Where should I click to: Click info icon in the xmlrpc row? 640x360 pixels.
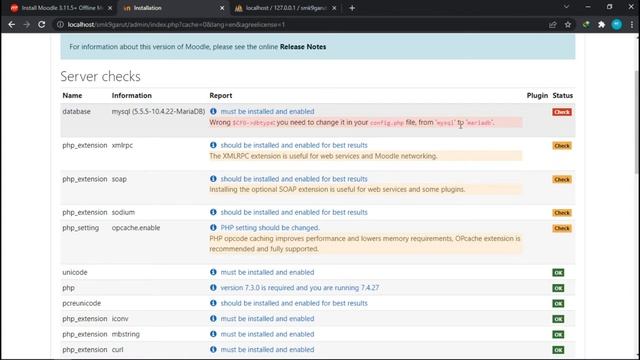[213, 145]
